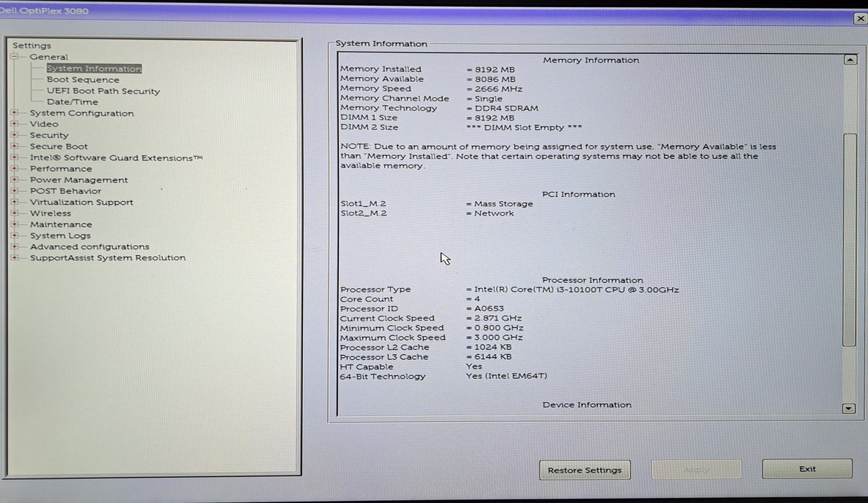Screen dimensions: 868x503
Task: Select Advanced configurations label
Action: pos(90,246)
